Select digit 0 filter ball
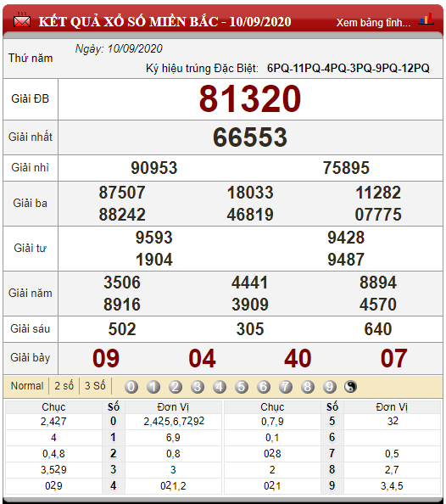446x504 pixels. [131, 387]
